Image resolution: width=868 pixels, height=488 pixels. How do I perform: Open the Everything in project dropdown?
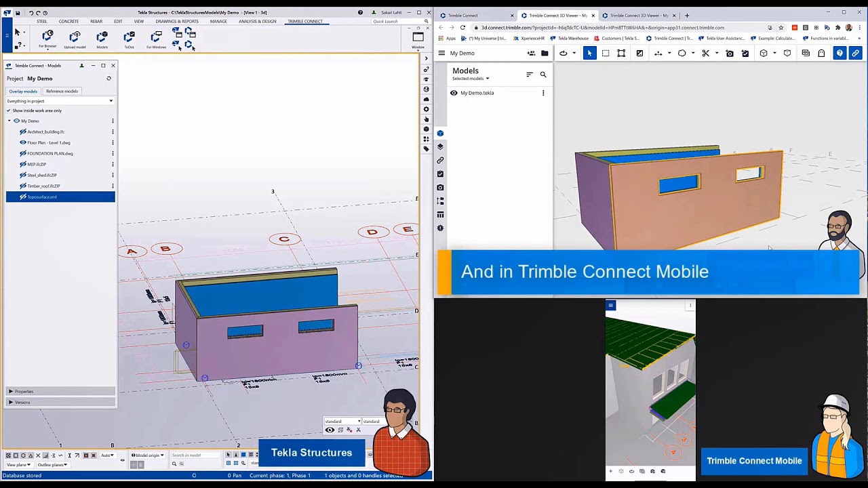click(x=60, y=101)
